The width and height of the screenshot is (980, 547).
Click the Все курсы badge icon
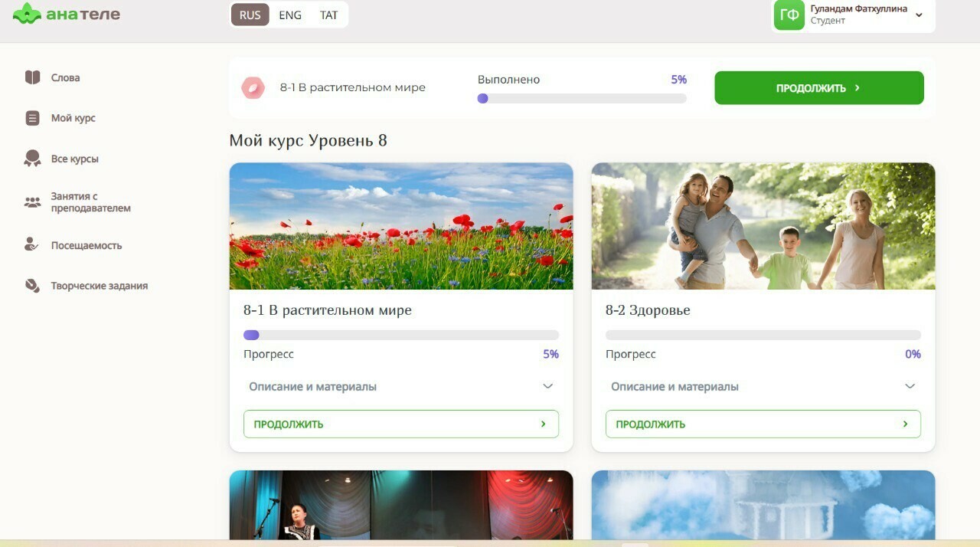pos(32,159)
